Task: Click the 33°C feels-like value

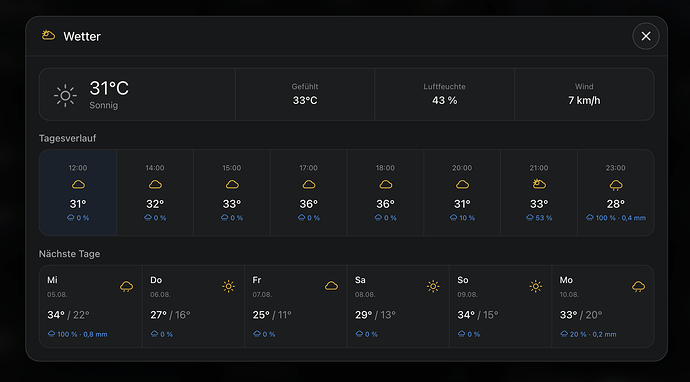Action: [305, 100]
